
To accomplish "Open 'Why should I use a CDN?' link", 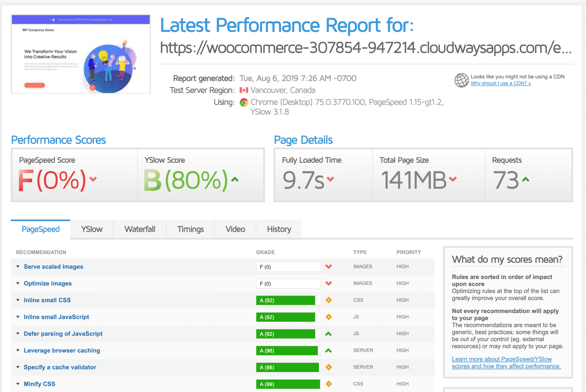I will (501, 83).
